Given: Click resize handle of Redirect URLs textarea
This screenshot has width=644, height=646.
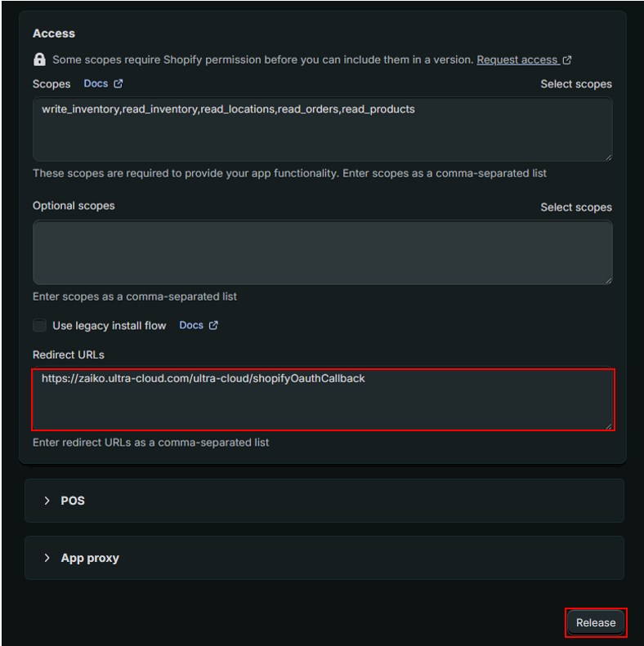Looking at the screenshot, I should point(607,425).
